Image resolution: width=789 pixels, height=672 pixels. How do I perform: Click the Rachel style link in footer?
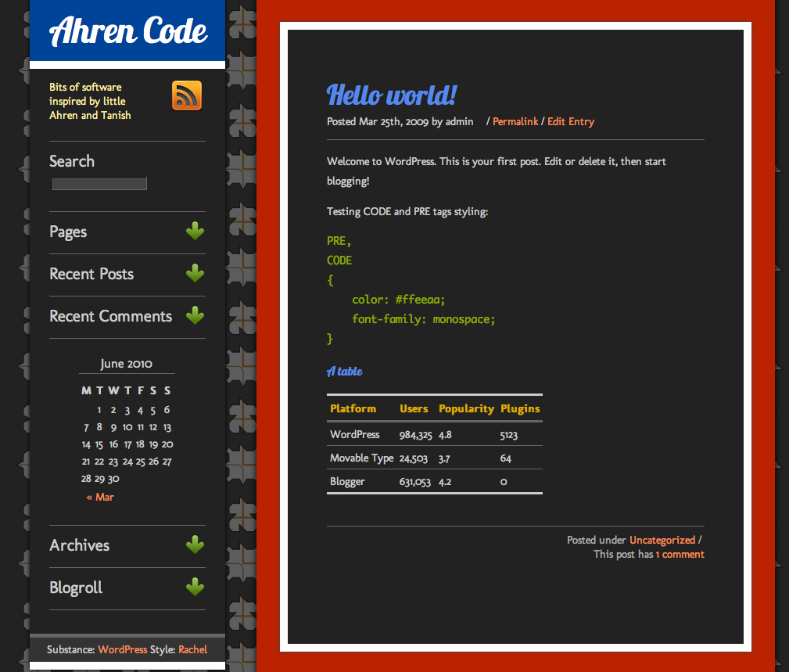[x=192, y=649]
